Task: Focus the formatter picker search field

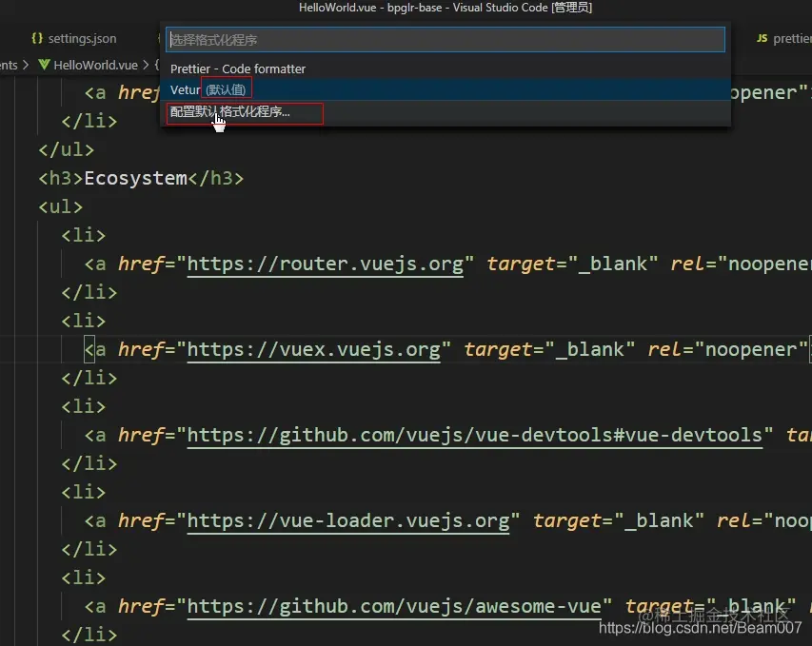Action: tap(446, 40)
